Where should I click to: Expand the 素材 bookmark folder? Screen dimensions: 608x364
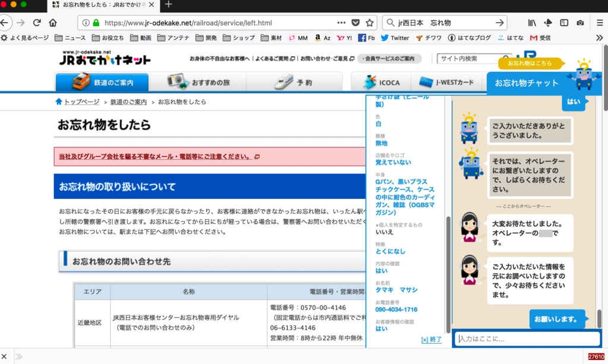point(271,37)
